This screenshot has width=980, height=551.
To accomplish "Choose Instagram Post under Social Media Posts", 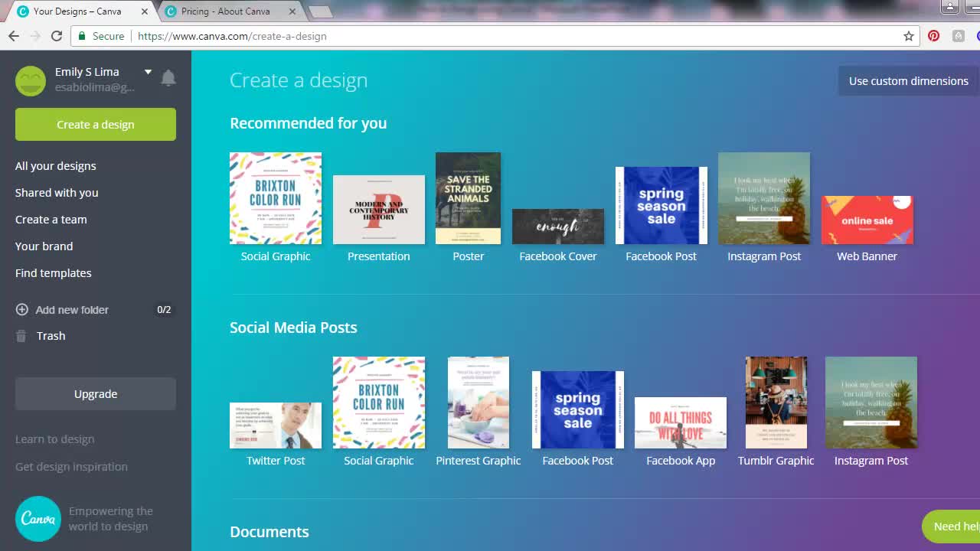I will tap(871, 403).
